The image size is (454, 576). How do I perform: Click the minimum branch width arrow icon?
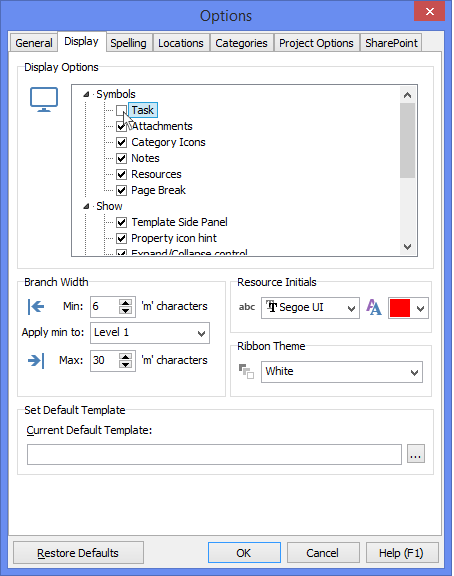tap(36, 306)
